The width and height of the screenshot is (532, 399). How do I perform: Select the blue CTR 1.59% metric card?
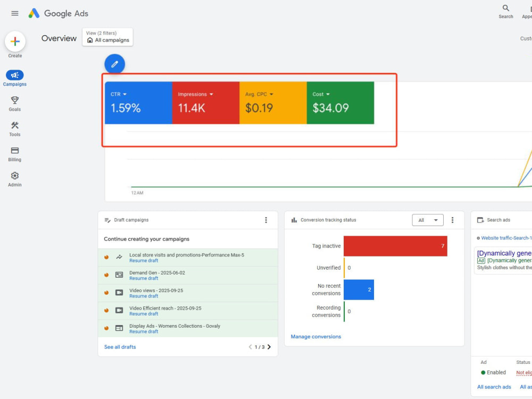pos(138,103)
